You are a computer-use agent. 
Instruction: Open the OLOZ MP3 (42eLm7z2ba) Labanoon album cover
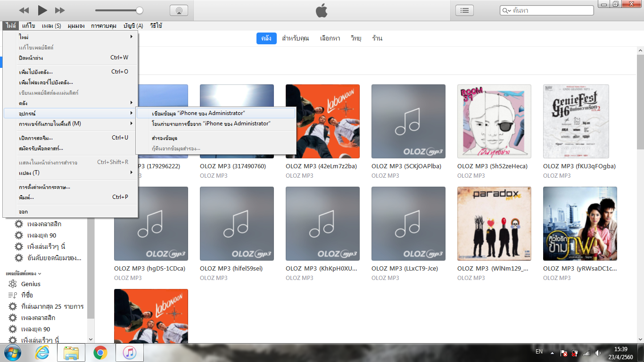(x=322, y=122)
